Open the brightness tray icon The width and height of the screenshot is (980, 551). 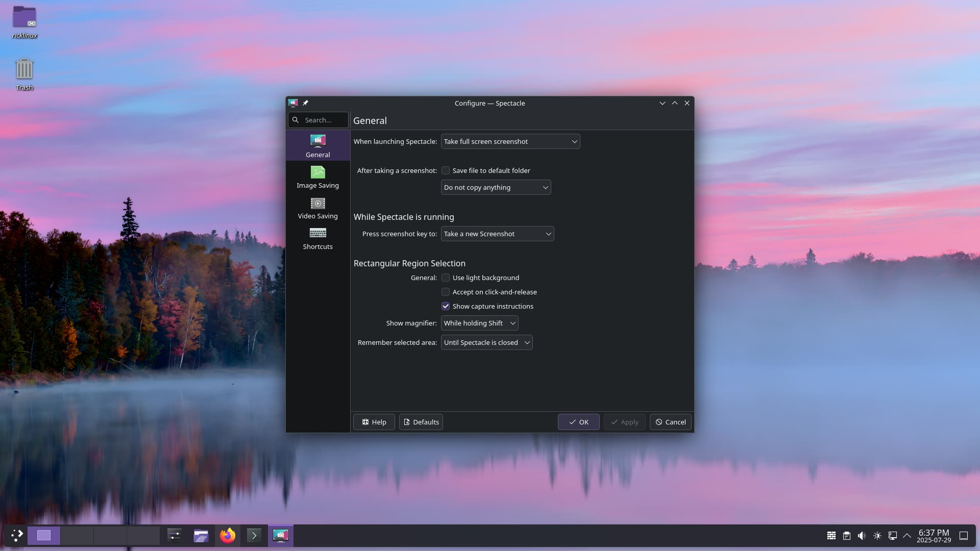click(877, 536)
